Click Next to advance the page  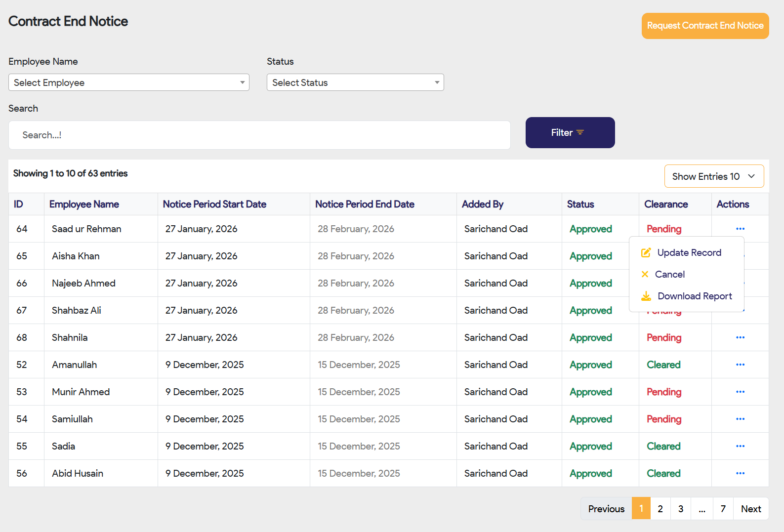(x=750, y=509)
